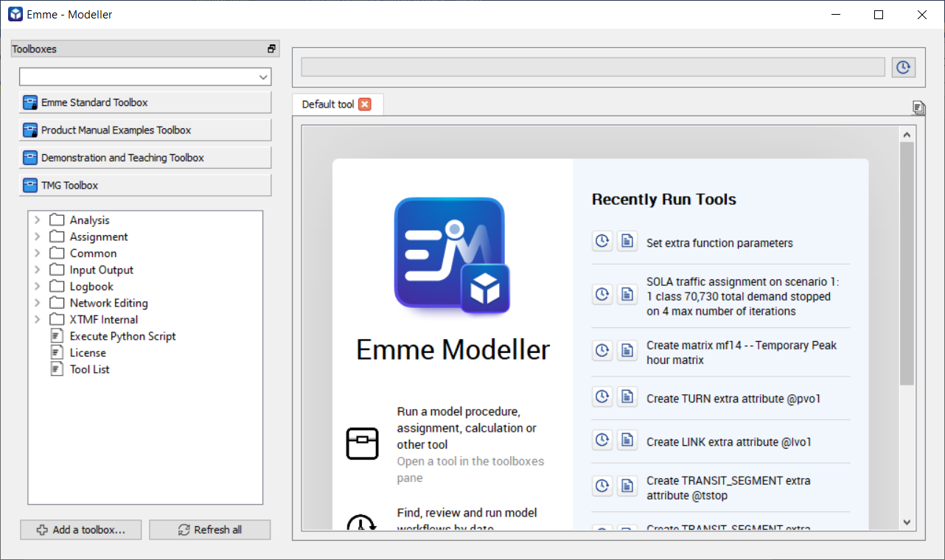Minimize the Emme Modeller window
This screenshot has width=945, height=560.
pyautogui.click(x=835, y=14)
